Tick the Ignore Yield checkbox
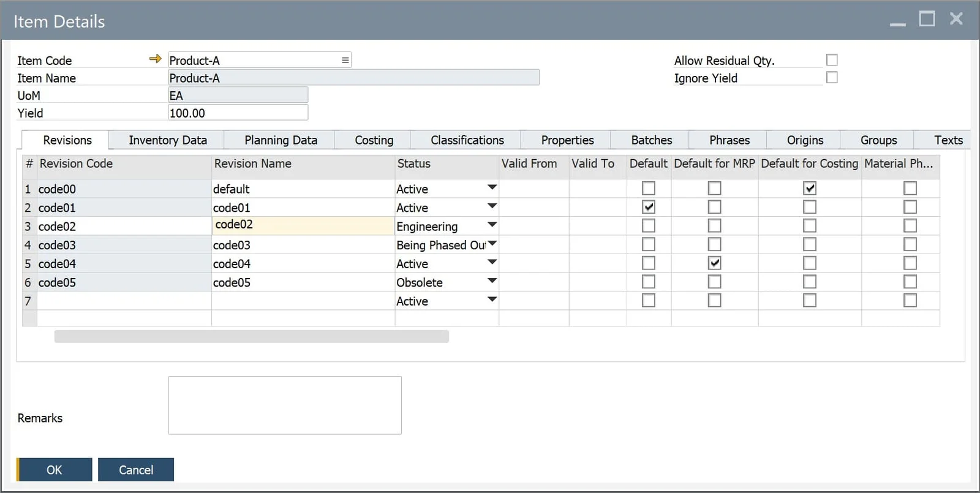Image resolution: width=980 pixels, height=493 pixels. tap(832, 77)
